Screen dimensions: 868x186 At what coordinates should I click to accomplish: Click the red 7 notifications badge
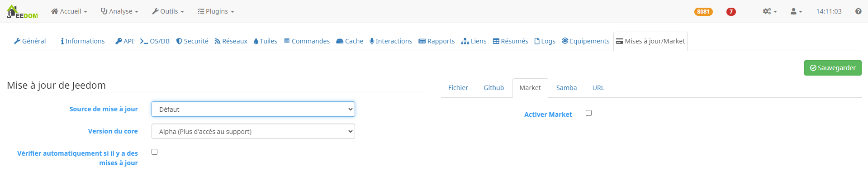pyautogui.click(x=731, y=12)
